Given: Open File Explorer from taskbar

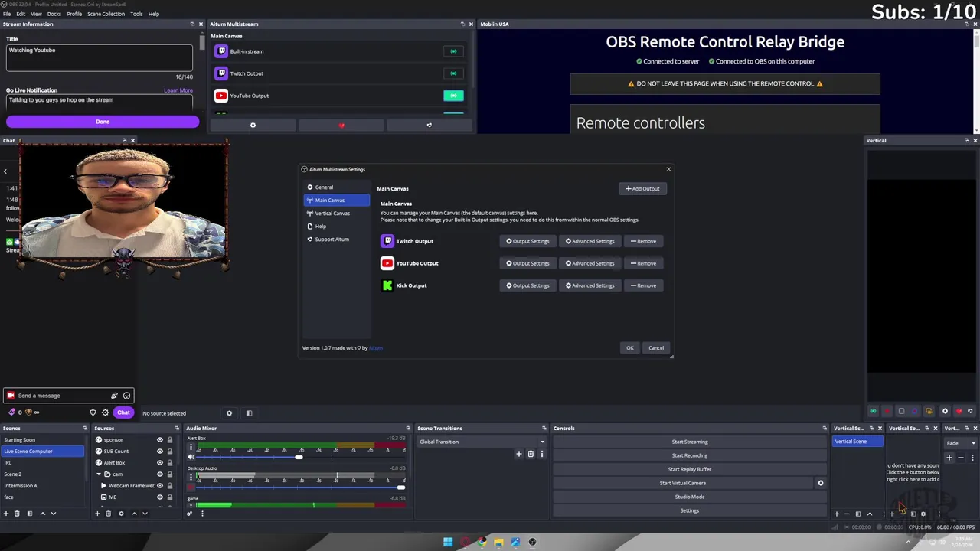Looking at the screenshot, I should point(498,542).
